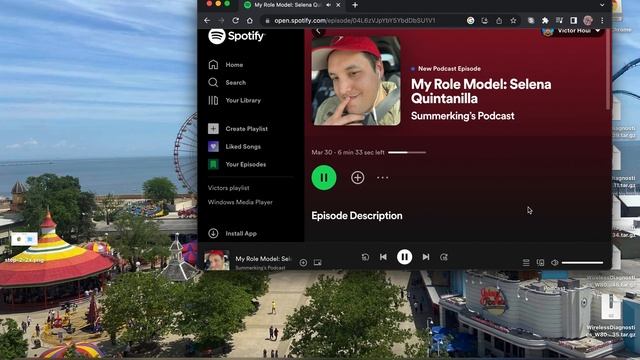Mute tab via speaker icon on tab
Viewport: 640px width, 360px height.
tap(329, 5)
